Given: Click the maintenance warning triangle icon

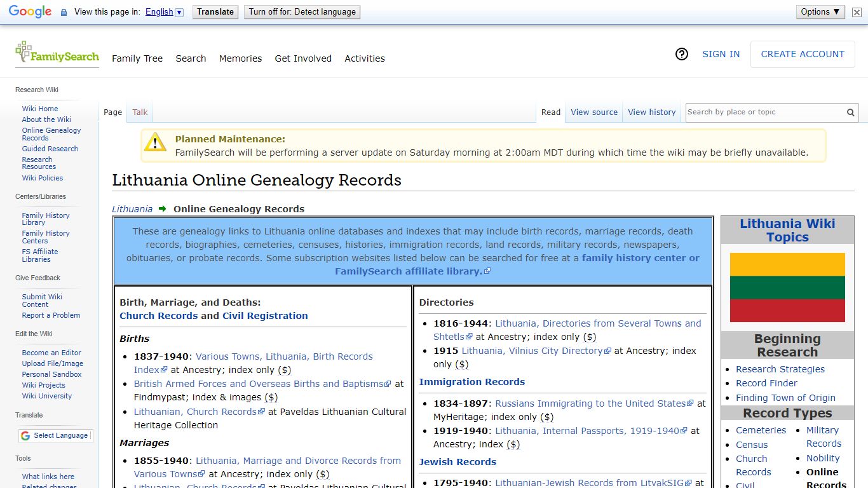Looking at the screenshot, I should click(155, 142).
